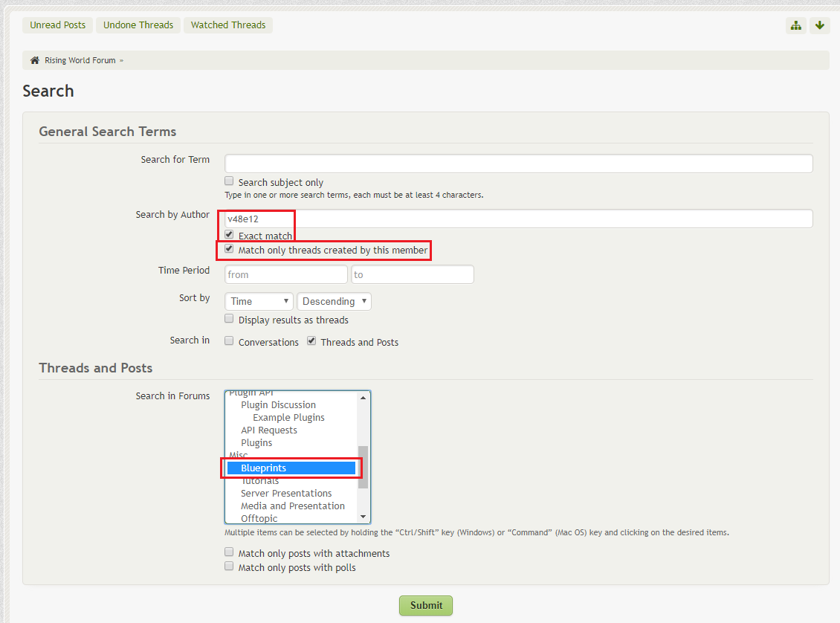Uncheck the Exact match checkbox
The image size is (840, 623).
click(x=229, y=235)
